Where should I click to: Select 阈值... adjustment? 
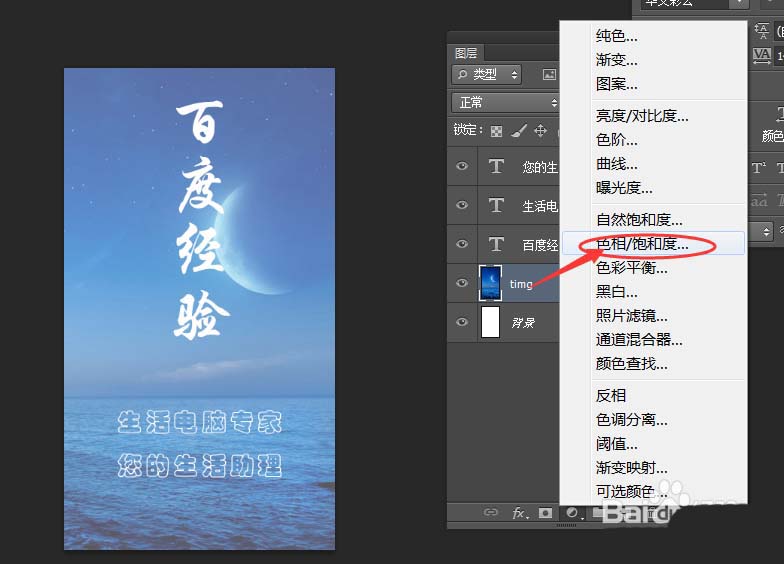pyautogui.click(x=616, y=444)
